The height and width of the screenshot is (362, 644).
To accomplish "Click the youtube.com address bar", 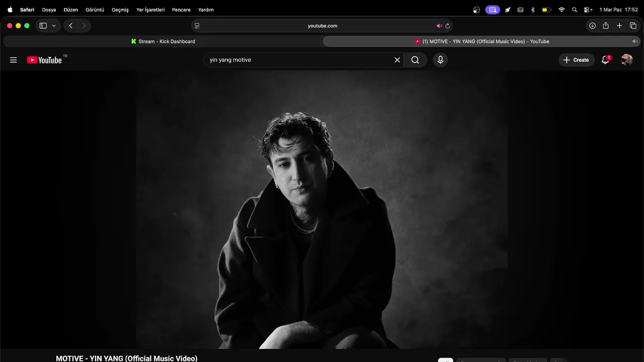I will tap(322, 26).
